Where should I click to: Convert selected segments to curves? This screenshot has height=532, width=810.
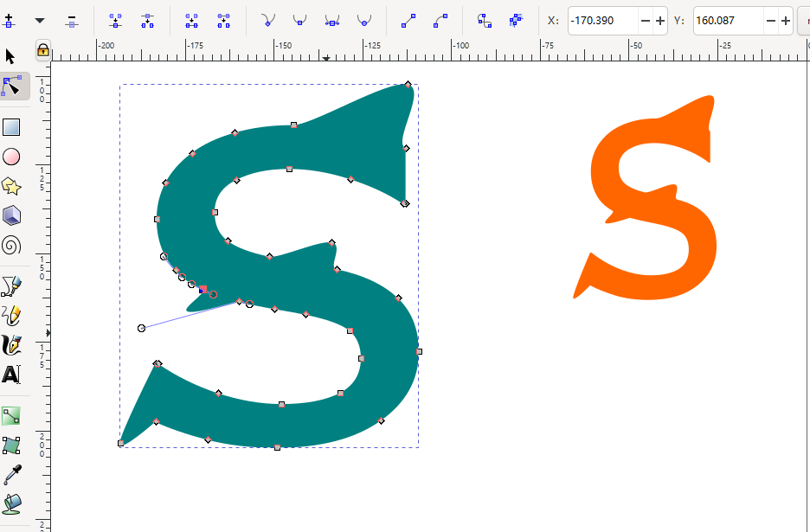tap(440, 21)
